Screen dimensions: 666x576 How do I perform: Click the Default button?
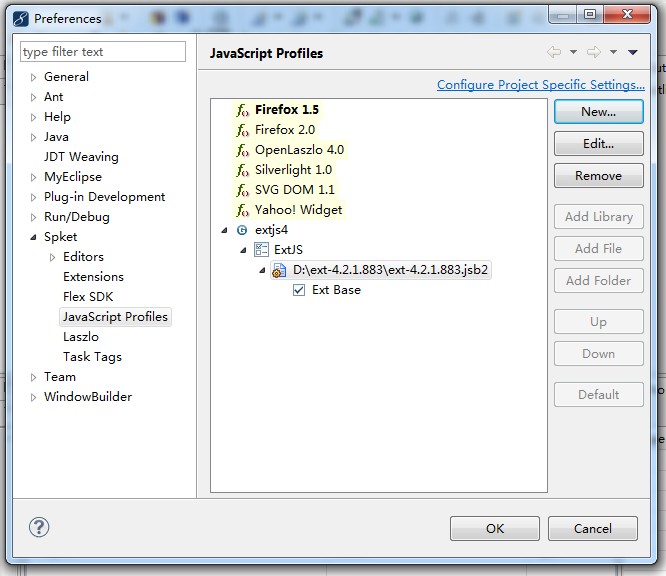pyautogui.click(x=598, y=395)
